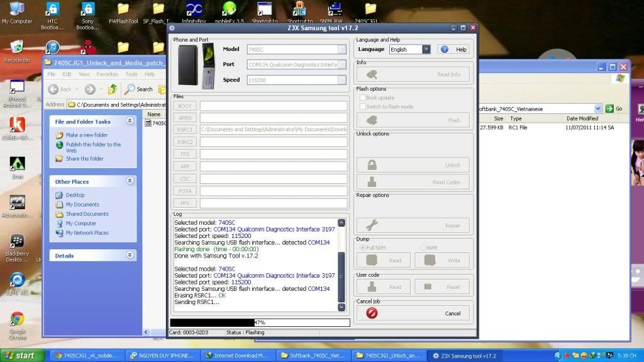The image size is (644, 362).
Task: Click Make a new folder link
Action: 87,135
